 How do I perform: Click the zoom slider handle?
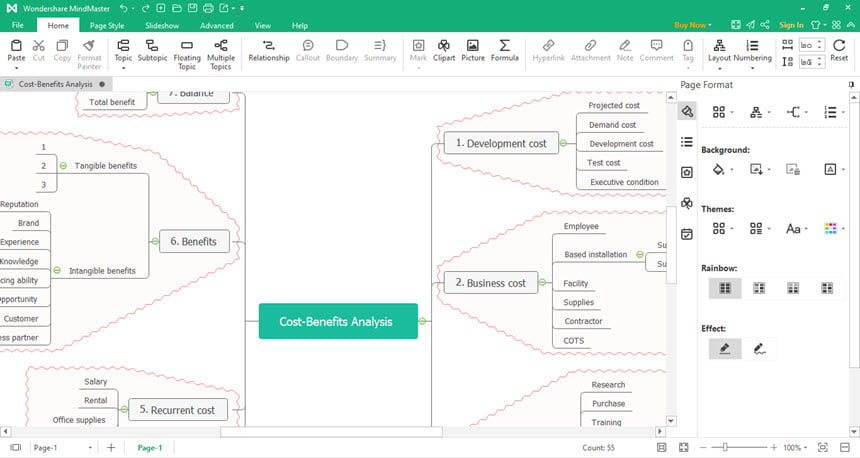click(725, 448)
